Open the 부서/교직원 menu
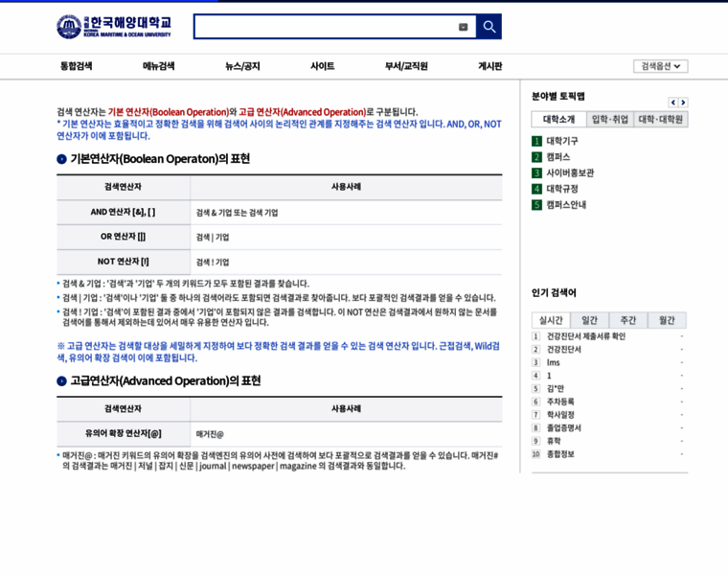This screenshot has height=575, width=728. 406,66
